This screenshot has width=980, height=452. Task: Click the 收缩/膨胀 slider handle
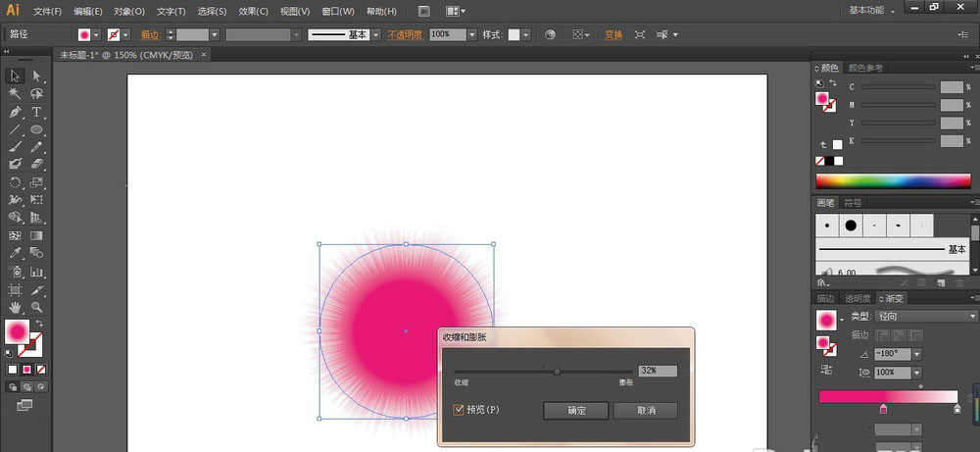coord(557,372)
